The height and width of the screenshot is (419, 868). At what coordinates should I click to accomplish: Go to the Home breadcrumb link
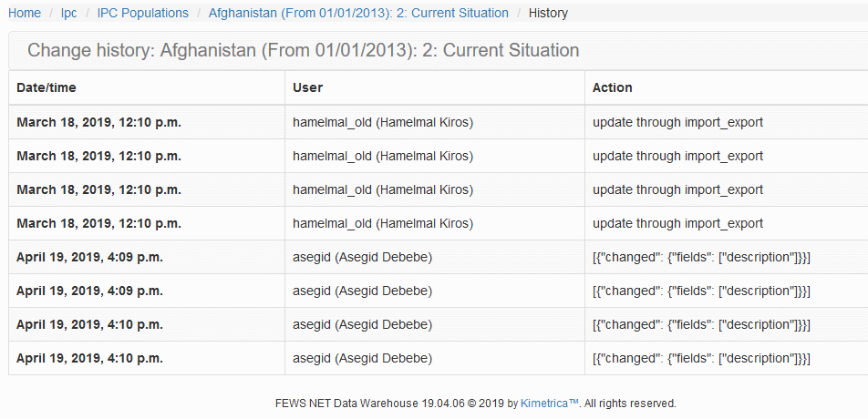click(25, 13)
